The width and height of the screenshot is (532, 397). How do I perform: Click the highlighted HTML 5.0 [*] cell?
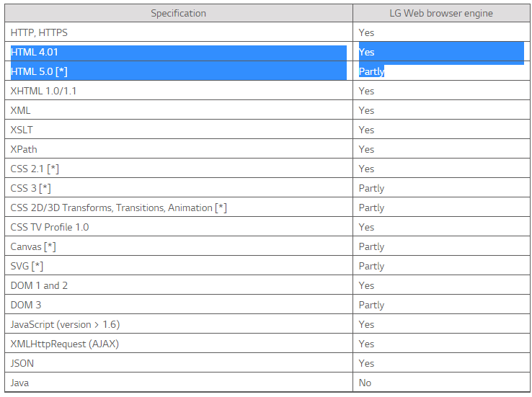39,71
